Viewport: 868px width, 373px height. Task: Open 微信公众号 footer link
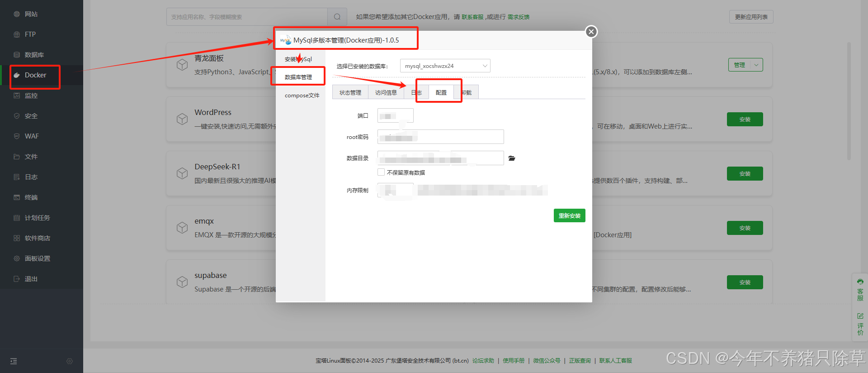click(x=547, y=361)
